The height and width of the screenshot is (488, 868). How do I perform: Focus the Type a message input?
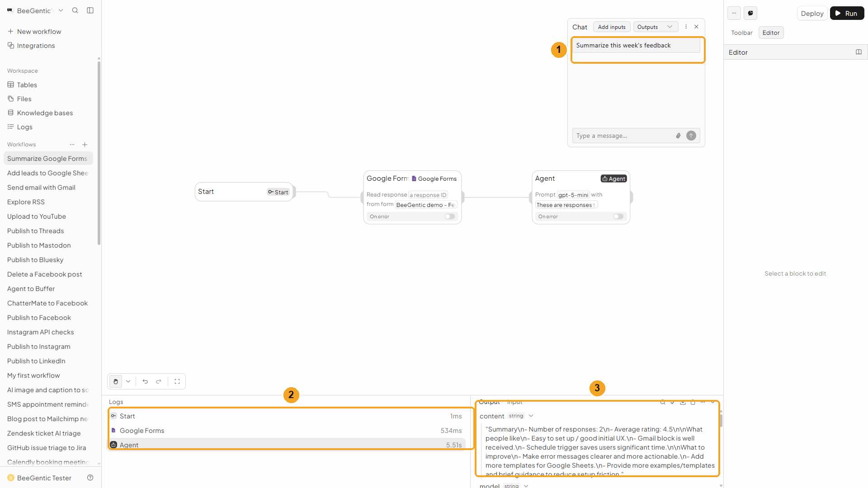(x=624, y=136)
